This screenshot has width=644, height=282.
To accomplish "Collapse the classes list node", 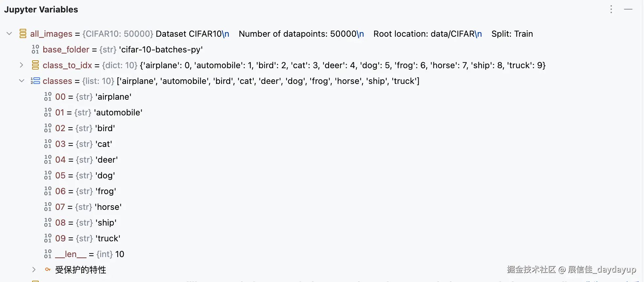I will [22, 81].
